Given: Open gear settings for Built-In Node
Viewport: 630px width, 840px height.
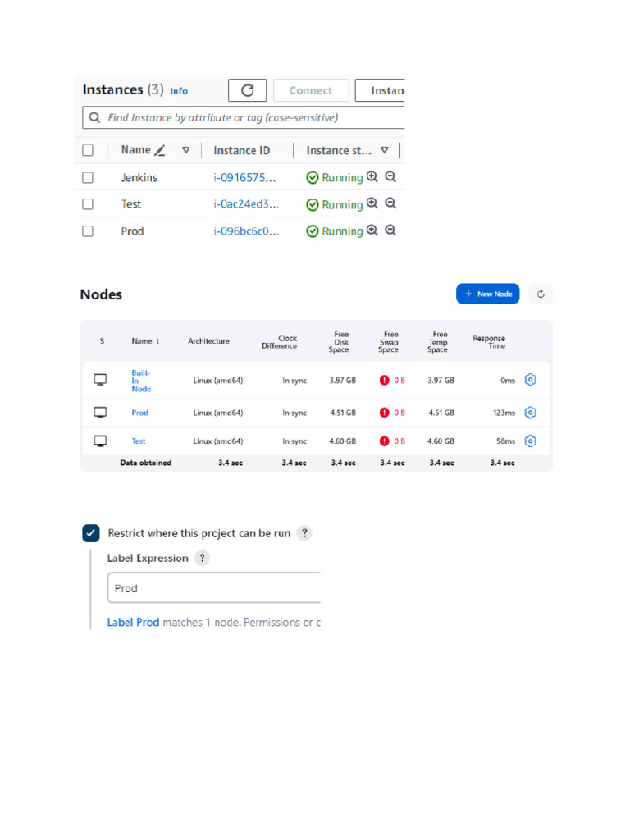Looking at the screenshot, I should (x=530, y=380).
